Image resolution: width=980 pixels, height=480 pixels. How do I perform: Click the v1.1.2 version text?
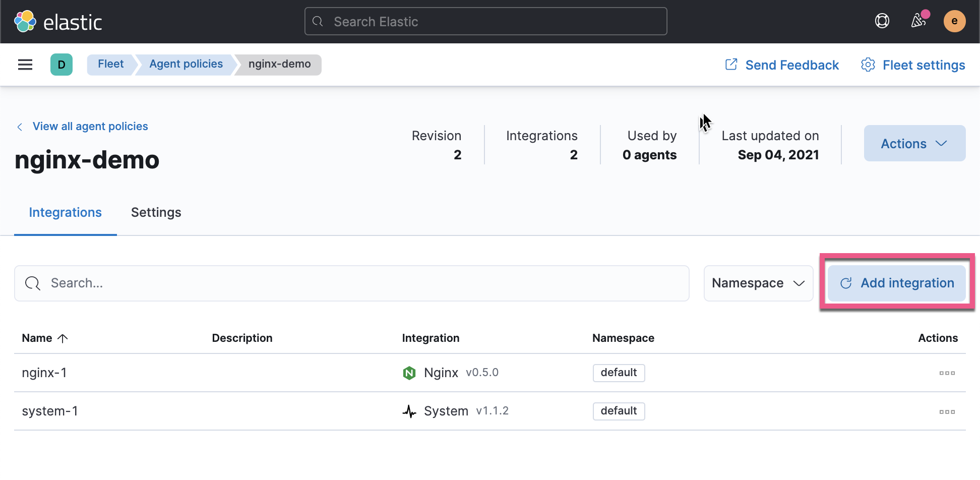492,411
